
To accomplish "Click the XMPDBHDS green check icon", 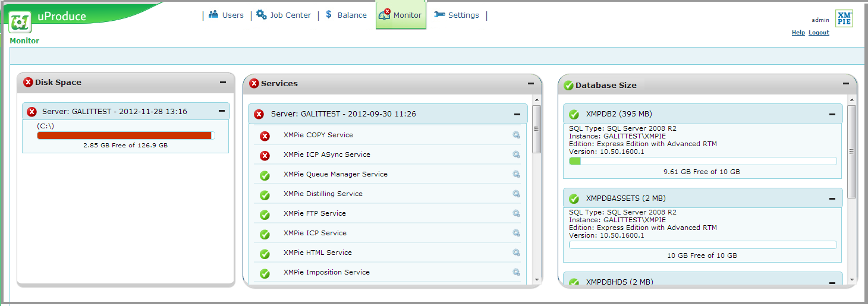I will [x=574, y=282].
